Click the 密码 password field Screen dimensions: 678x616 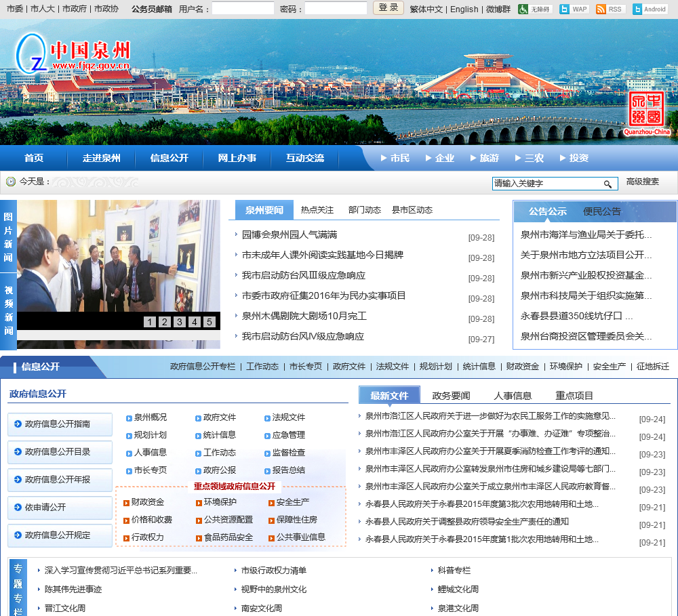click(x=336, y=8)
